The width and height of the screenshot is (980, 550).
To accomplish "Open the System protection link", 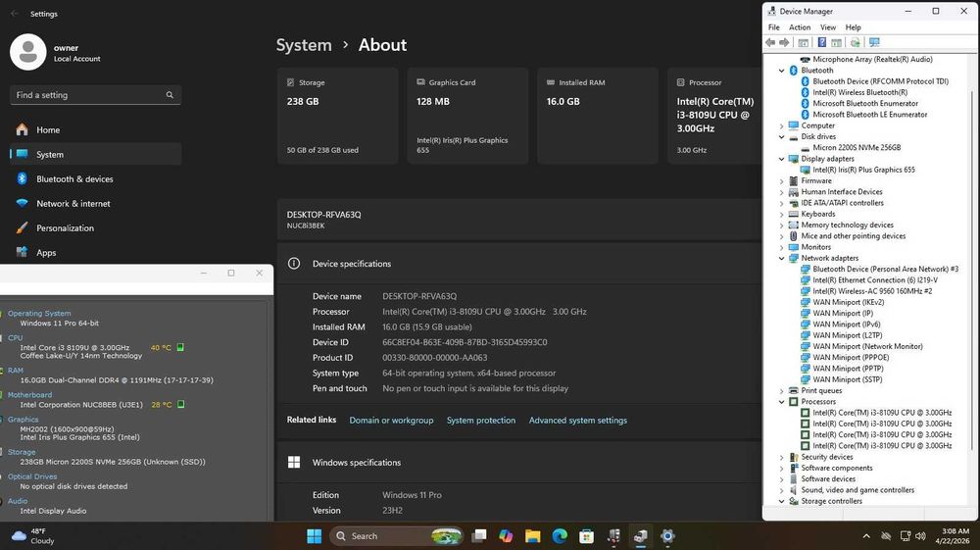I will click(481, 421).
